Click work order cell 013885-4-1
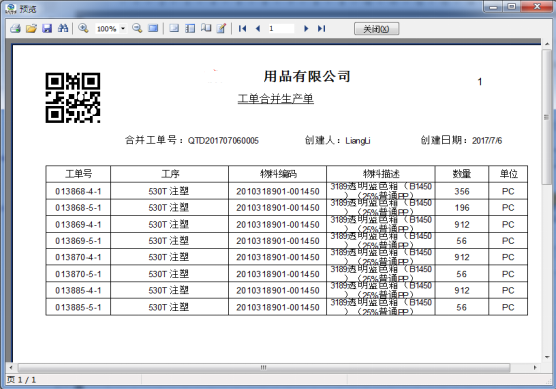This screenshot has width=556, height=389. click(78, 290)
